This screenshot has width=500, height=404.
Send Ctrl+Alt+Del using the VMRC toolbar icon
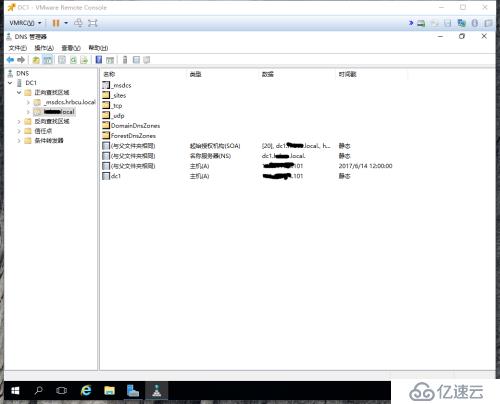[78, 23]
